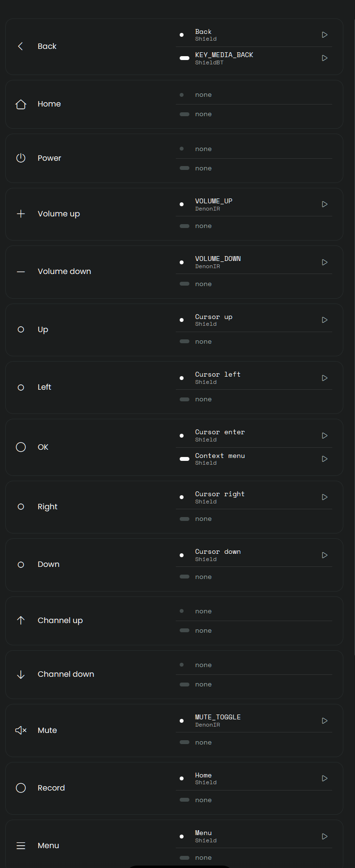Run the VOLUME_UP DenonIR command
Image resolution: width=355 pixels, height=868 pixels.
click(324, 204)
